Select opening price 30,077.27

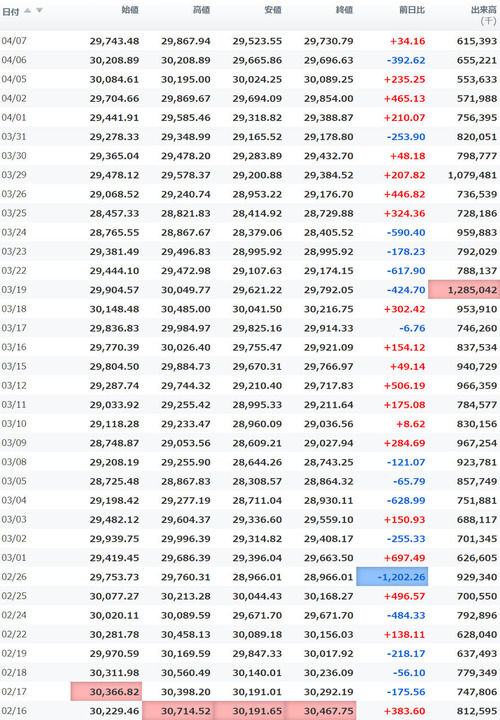[x=114, y=596]
